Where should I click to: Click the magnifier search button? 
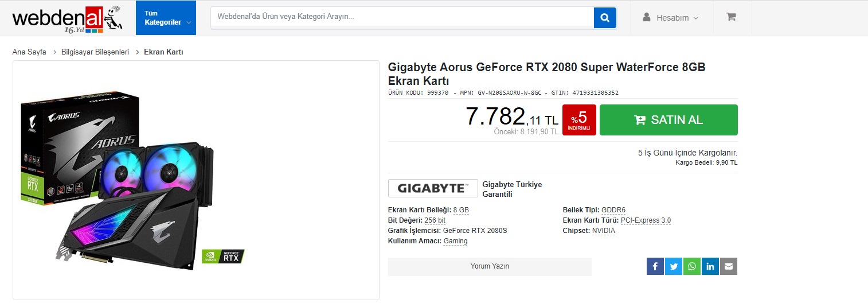(x=605, y=18)
